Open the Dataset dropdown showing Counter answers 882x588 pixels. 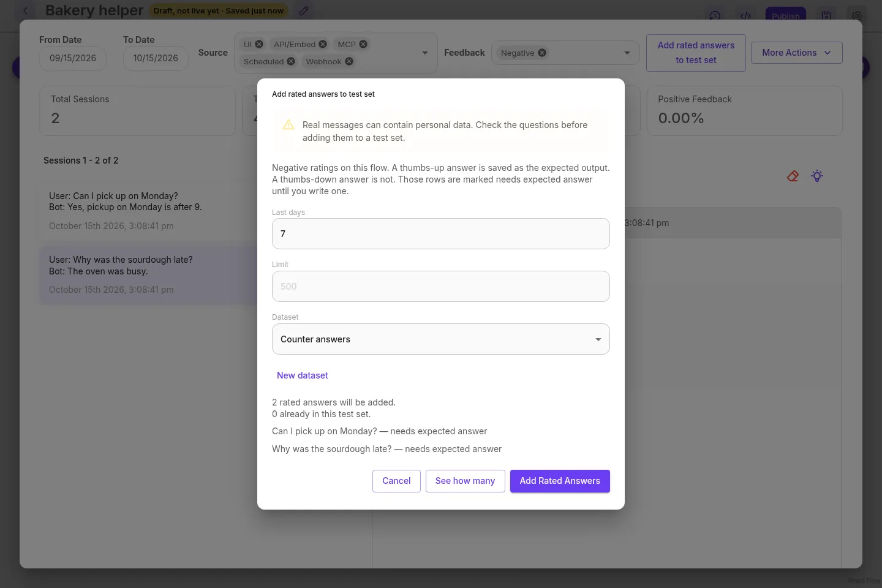pyautogui.click(x=441, y=339)
